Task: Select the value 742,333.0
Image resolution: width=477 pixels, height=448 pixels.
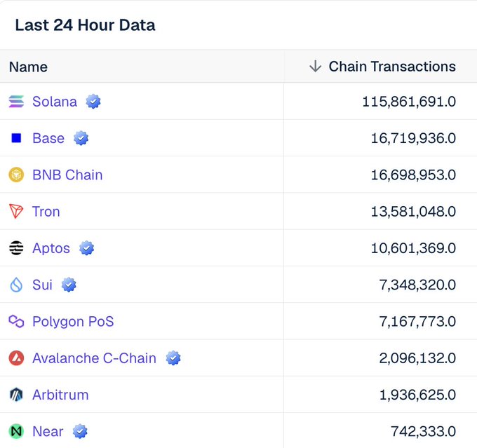Action: (x=423, y=431)
